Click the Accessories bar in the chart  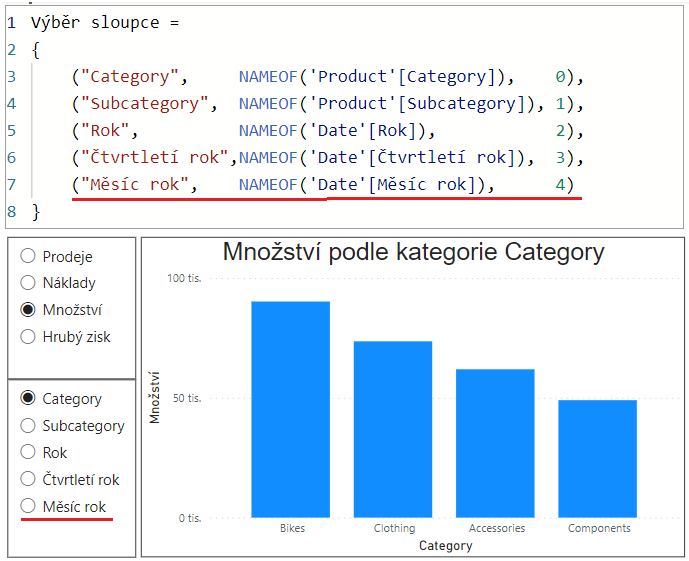point(495,443)
